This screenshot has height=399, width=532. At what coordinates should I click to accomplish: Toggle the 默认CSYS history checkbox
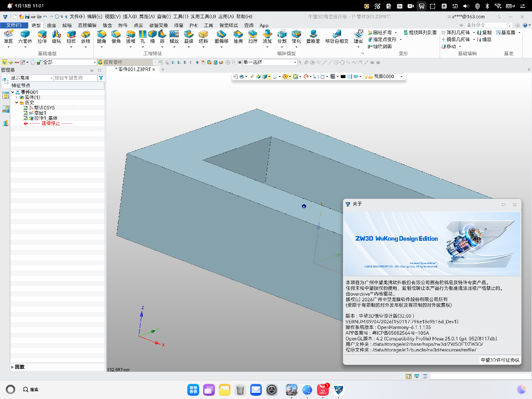(x=26, y=108)
